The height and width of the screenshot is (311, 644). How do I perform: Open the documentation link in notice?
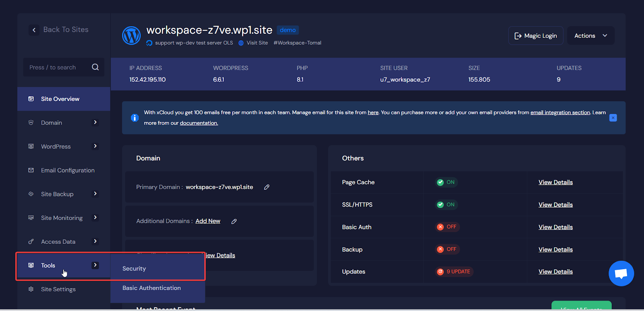199,123
